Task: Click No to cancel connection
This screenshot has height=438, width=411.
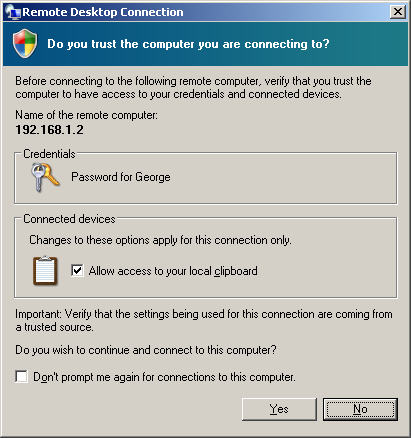Action: coord(360,409)
